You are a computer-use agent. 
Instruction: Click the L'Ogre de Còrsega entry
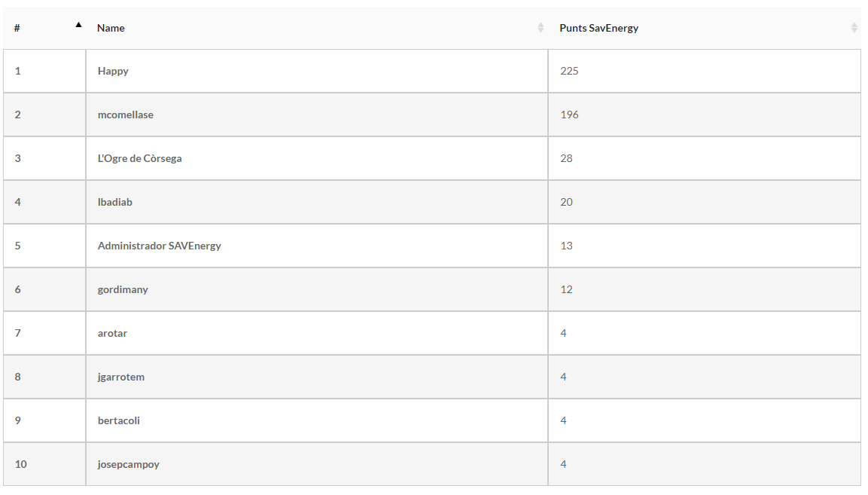pos(139,158)
